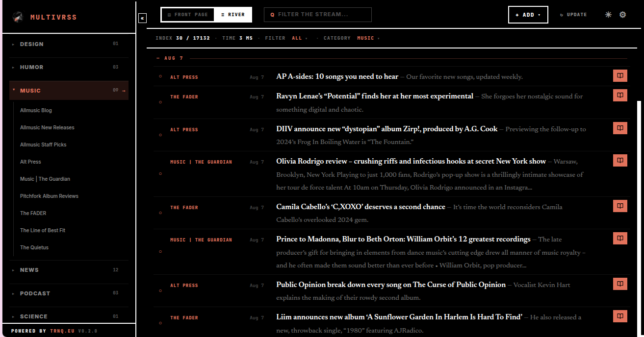Click the red arrow beside MUSIC count
Image resolution: width=644 pixels, height=337 pixels.
click(124, 91)
